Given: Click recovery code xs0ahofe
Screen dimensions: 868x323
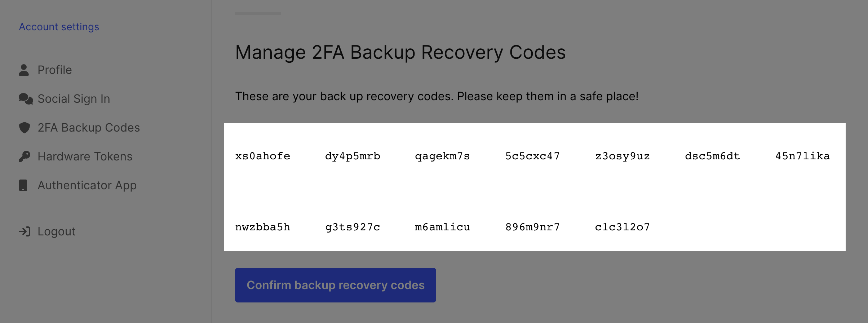Looking at the screenshot, I should [x=263, y=156].
